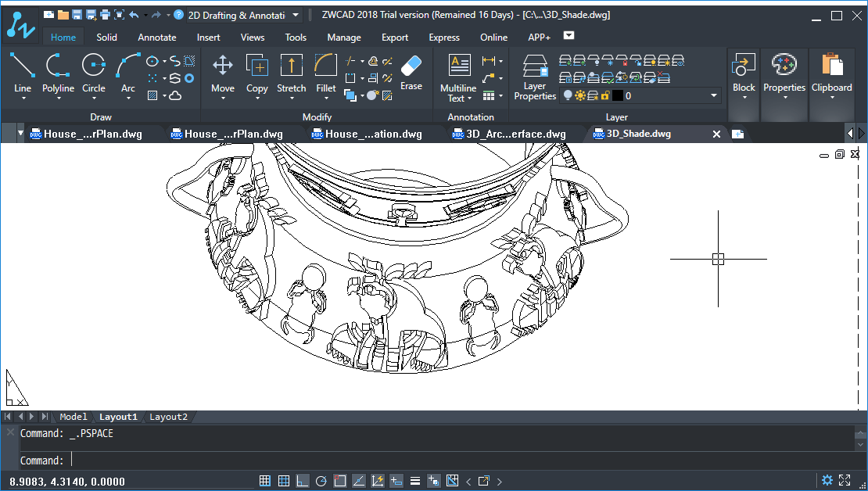Toggle lineweight display in status bar
Screen dimensions: 868x491
click(415, 481)
